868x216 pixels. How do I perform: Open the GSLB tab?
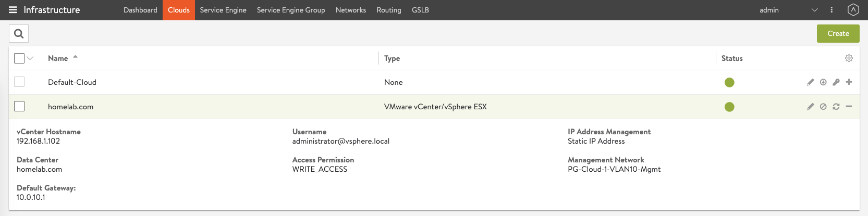tap(420, 10)
